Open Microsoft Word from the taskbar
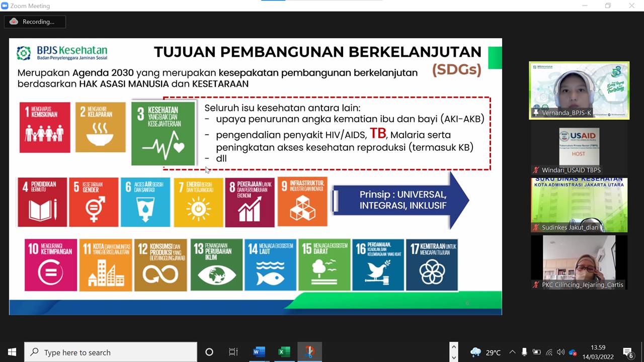Screen dimensions: 644x362 pyautogui.click(x=259, y=352)
